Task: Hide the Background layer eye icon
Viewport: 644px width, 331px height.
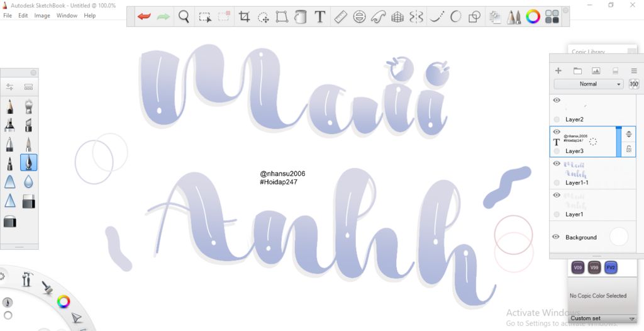Action: [x=556, y=237]
